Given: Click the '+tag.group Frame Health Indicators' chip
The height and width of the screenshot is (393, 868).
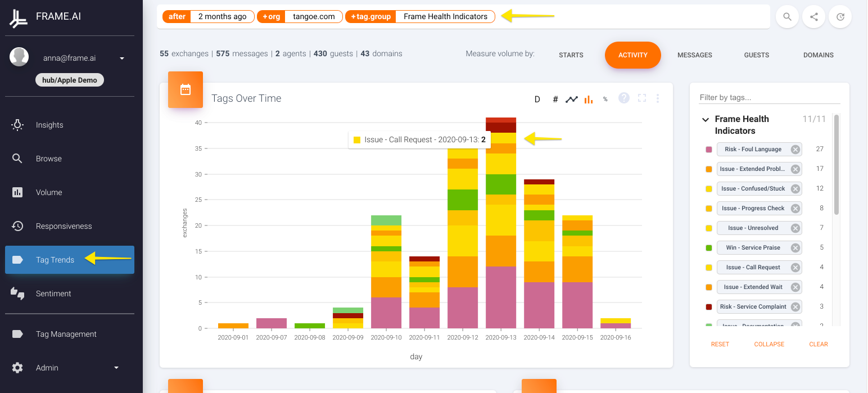Looking at the screenshot, I should (420, 16).
